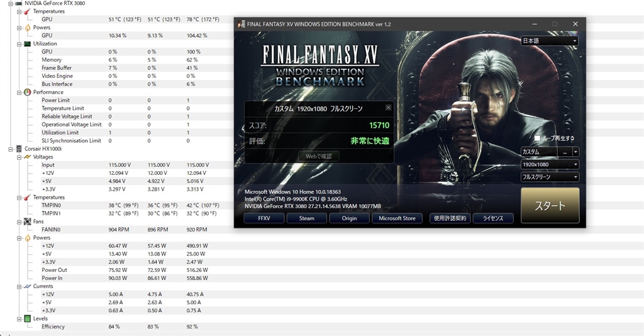
Task: Collapse the Levels node
Action: pos(19,319)
